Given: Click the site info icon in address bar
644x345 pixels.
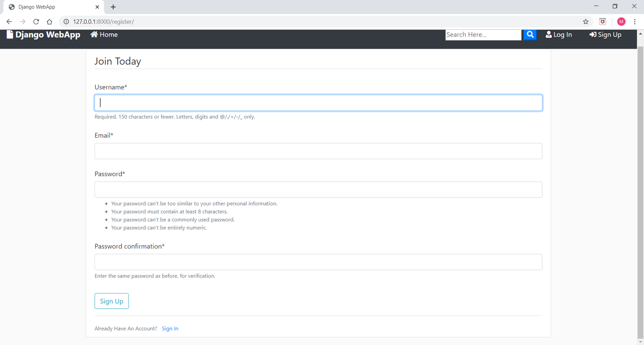Looking at the screenshot, I should [66, 22].
